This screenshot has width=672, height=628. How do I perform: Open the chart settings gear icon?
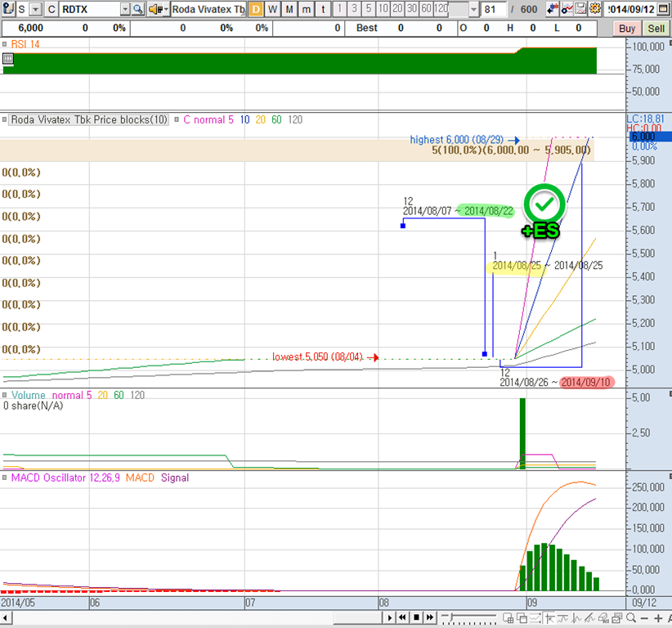[x=594, y=9]
